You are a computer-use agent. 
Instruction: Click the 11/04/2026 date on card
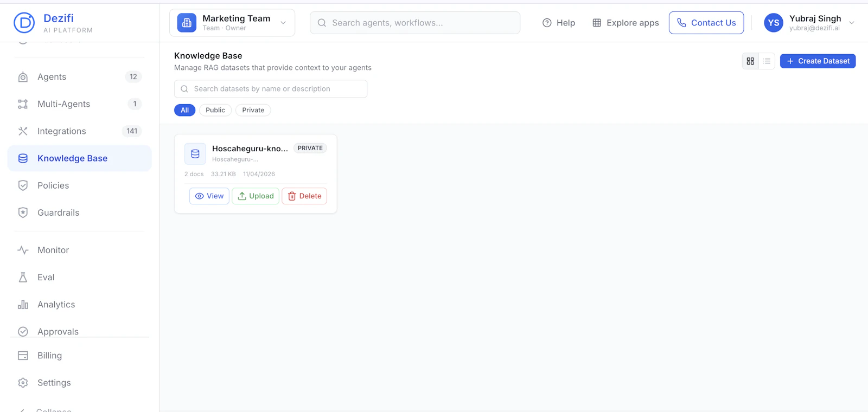click(259, 174)
